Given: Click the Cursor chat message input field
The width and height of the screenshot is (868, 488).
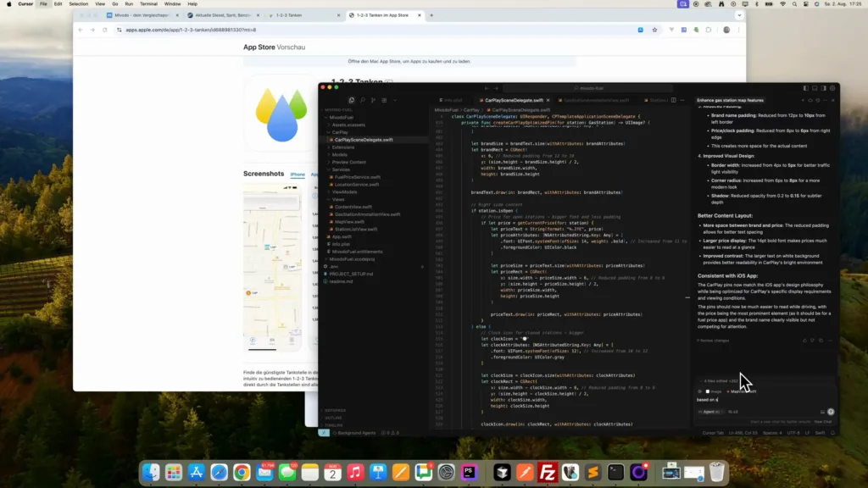Looking at the screenshot, I should click(764, 400).
